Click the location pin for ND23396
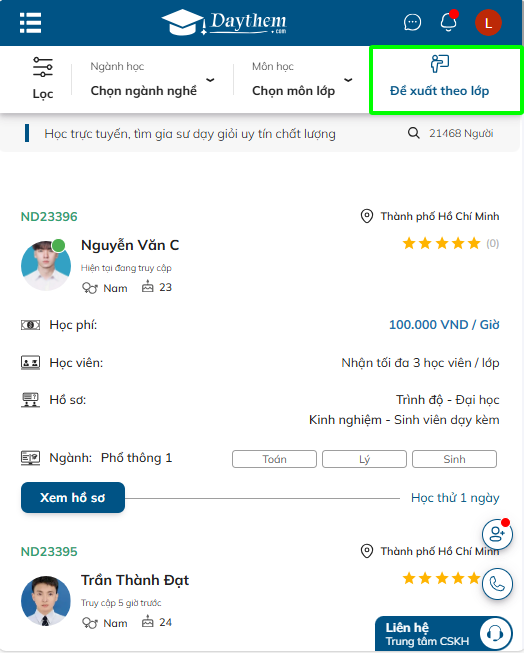The width and height of the screenshot is (524, 653). click(367, 216)
